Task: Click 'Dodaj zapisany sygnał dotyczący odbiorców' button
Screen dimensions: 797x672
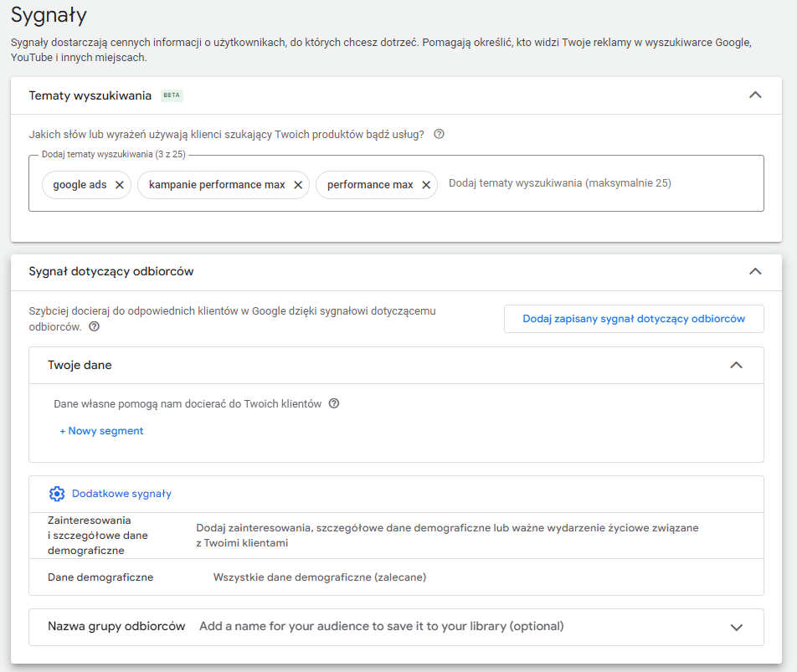Action: click(x=634, y=319)
